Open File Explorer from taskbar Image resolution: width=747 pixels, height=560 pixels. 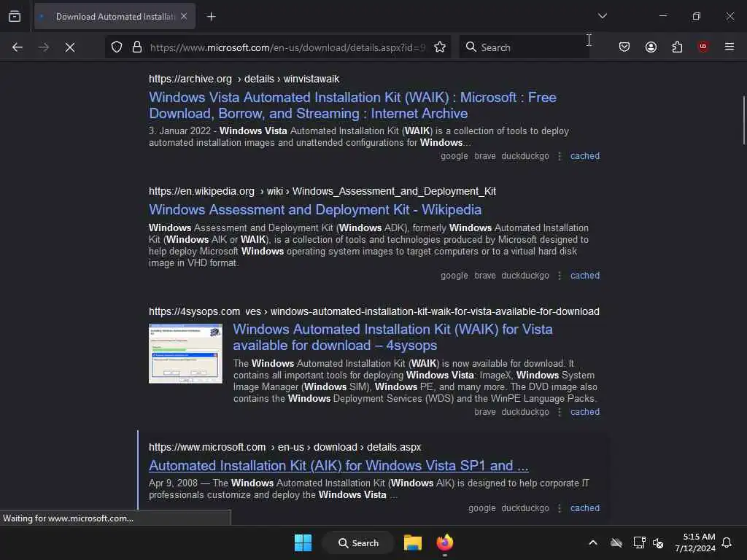pos(413,542)
